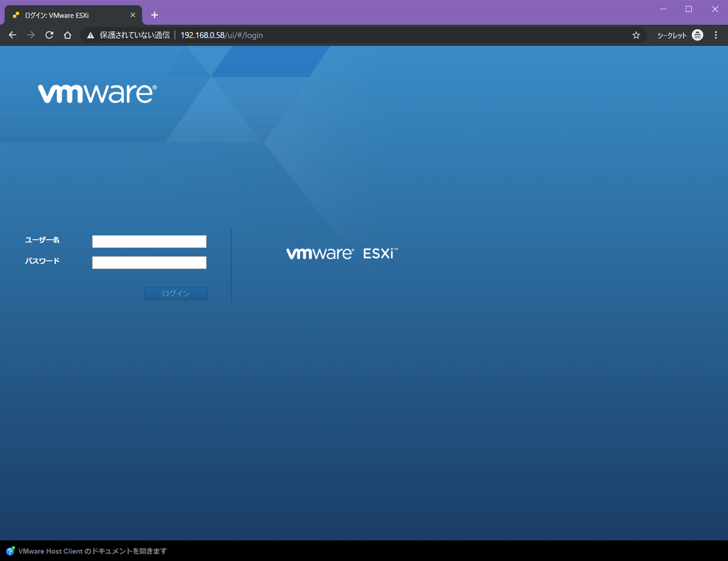
Task: Focus the パスワード input field
Action: pyautogui.click(x=149, y=263)
